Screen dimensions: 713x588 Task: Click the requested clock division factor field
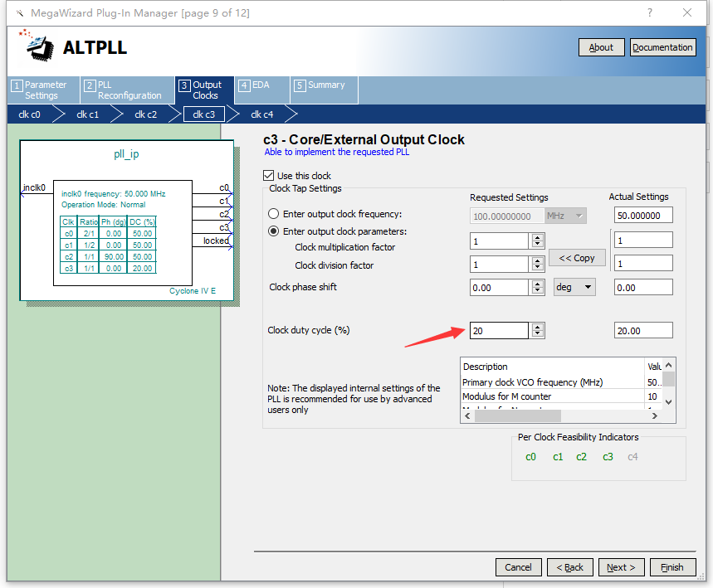(499, 264)
